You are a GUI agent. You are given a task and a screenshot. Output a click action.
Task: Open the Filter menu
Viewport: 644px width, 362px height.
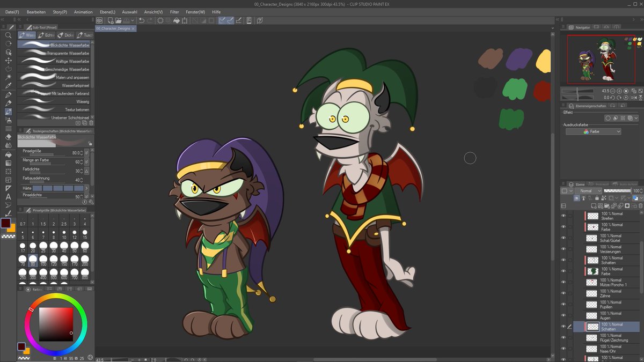(x=174, y=12)
